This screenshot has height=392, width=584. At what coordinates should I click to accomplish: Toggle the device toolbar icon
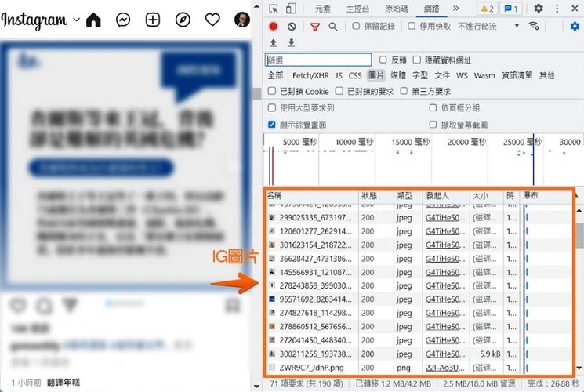coord(291,9)
